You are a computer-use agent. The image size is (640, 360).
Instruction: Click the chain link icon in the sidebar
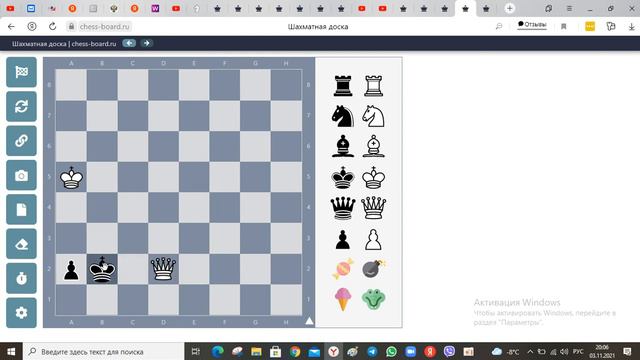click(x=21, y=141)
